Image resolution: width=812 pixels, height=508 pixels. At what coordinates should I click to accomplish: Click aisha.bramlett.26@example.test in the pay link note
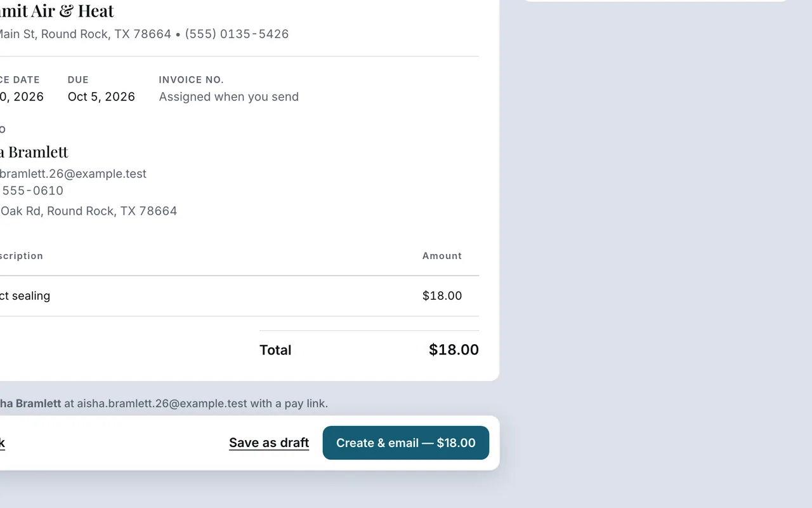click(x=162, y=403)
